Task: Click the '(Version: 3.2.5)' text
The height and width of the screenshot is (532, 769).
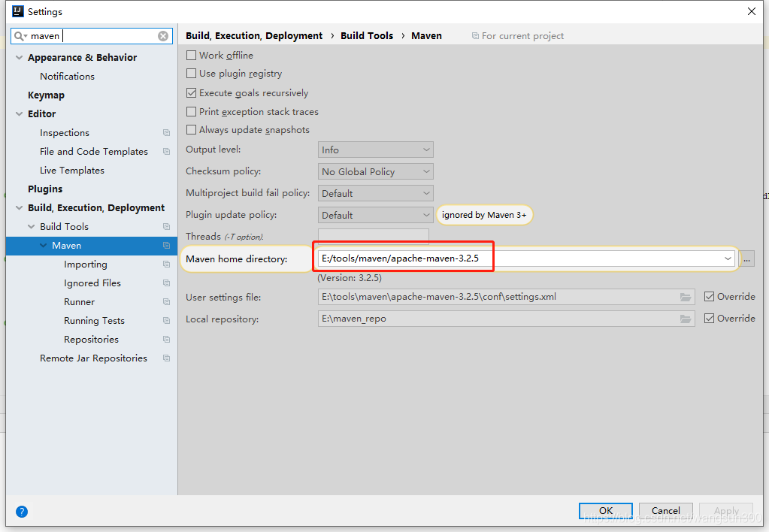Action: coord(350,278)
